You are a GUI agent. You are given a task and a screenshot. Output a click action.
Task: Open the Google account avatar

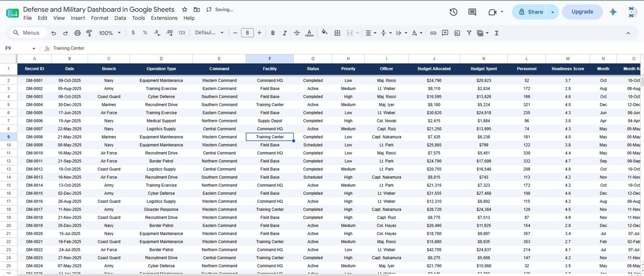click(x=632, y=12)
